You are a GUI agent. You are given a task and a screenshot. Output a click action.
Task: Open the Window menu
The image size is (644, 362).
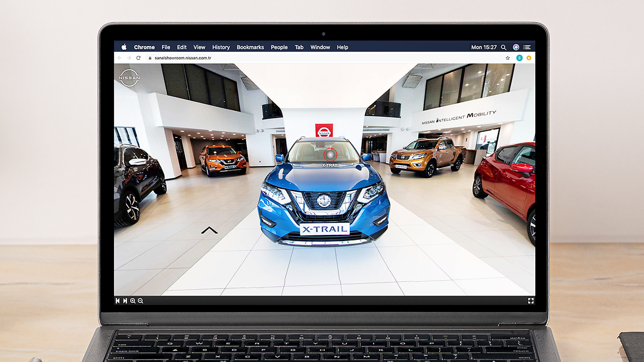[320, 47]
